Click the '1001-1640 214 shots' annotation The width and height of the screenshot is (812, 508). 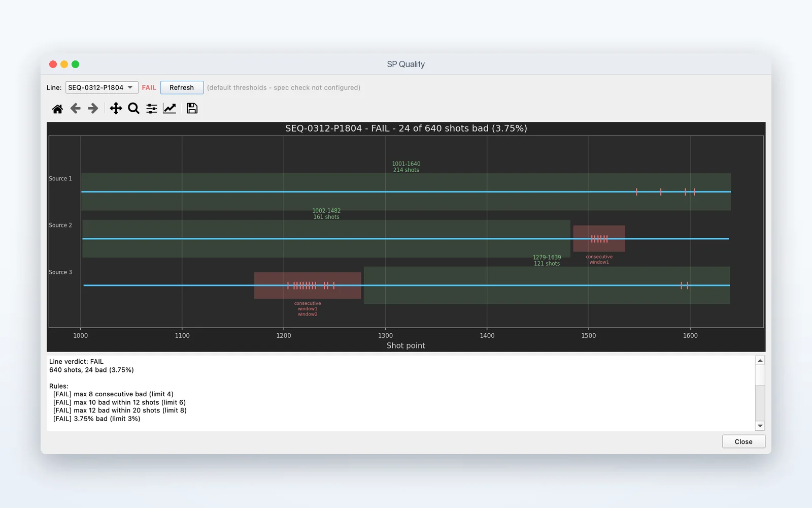pyautogui.click(x=406, y=167)
